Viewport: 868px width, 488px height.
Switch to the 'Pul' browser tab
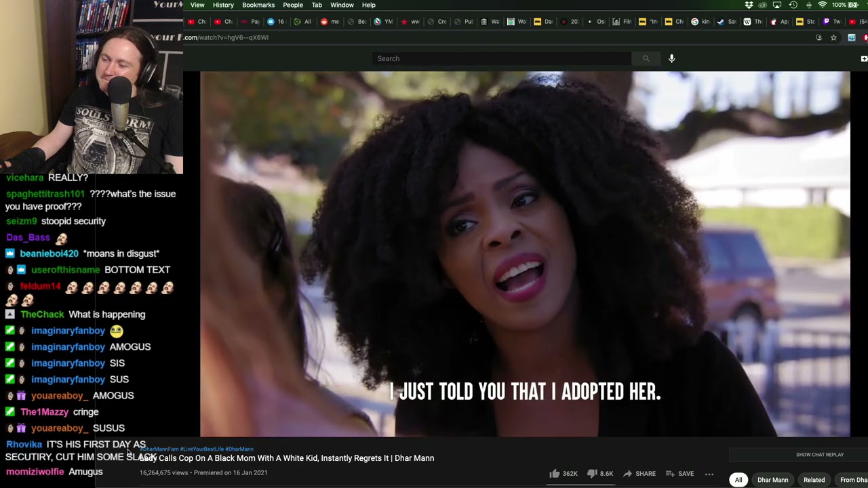463,22
